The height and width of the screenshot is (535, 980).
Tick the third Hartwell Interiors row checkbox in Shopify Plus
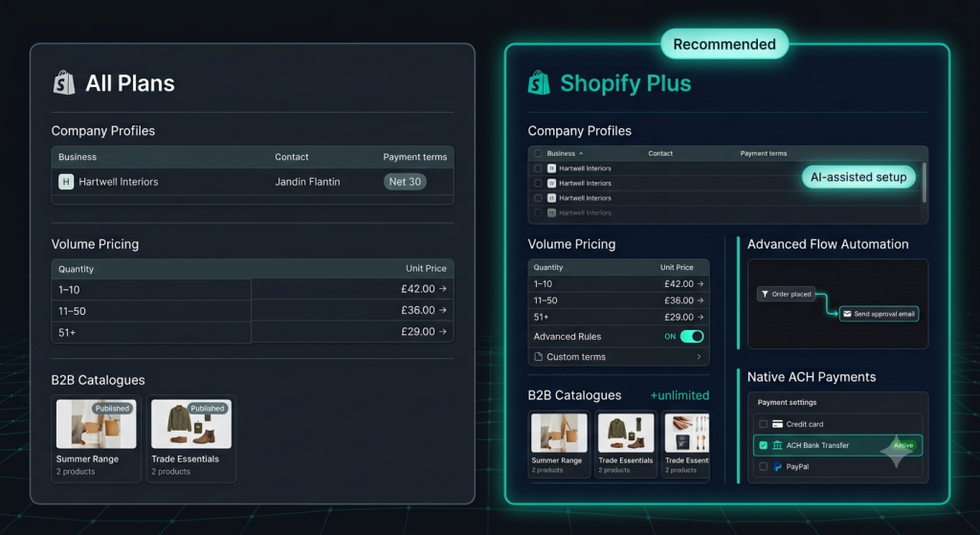point(538,198)
